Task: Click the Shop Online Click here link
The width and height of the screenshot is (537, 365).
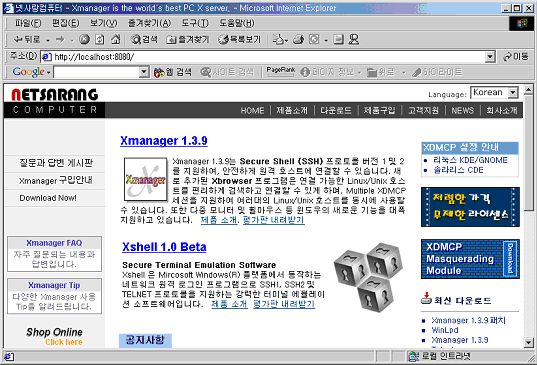Action: pyautogui.click(x=64, y=342)
